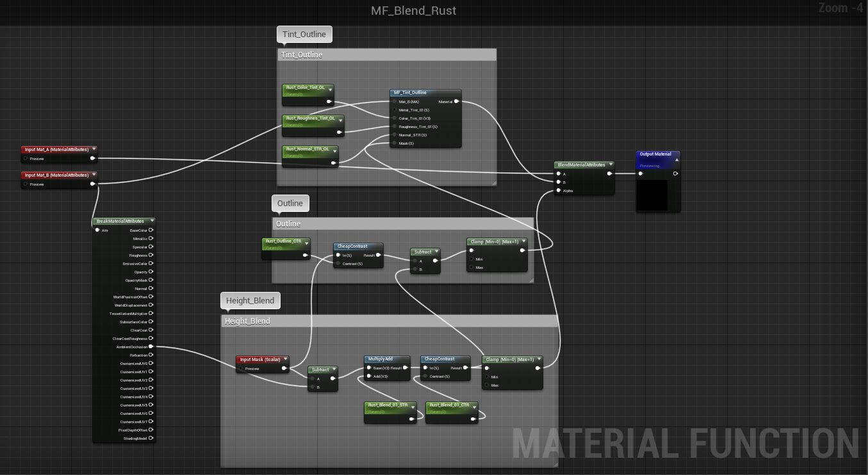Open the dropdown arrow on BlendMaterialAttributes header
This screenshot has height=475, width=868.
pos(610,165)
